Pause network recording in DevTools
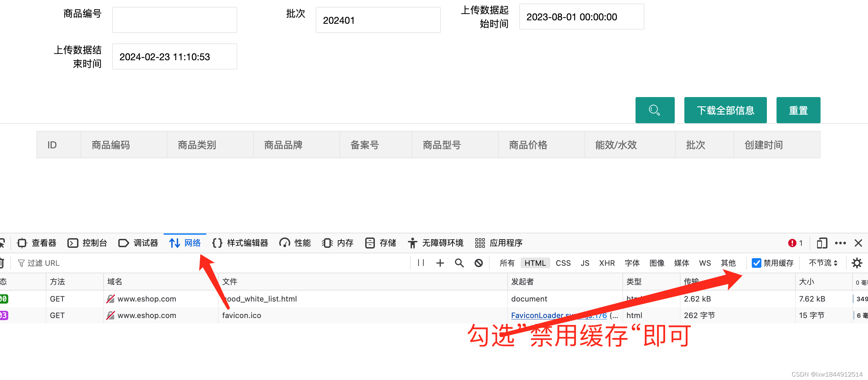Screen dimensions: 868x380 point(421,263)
